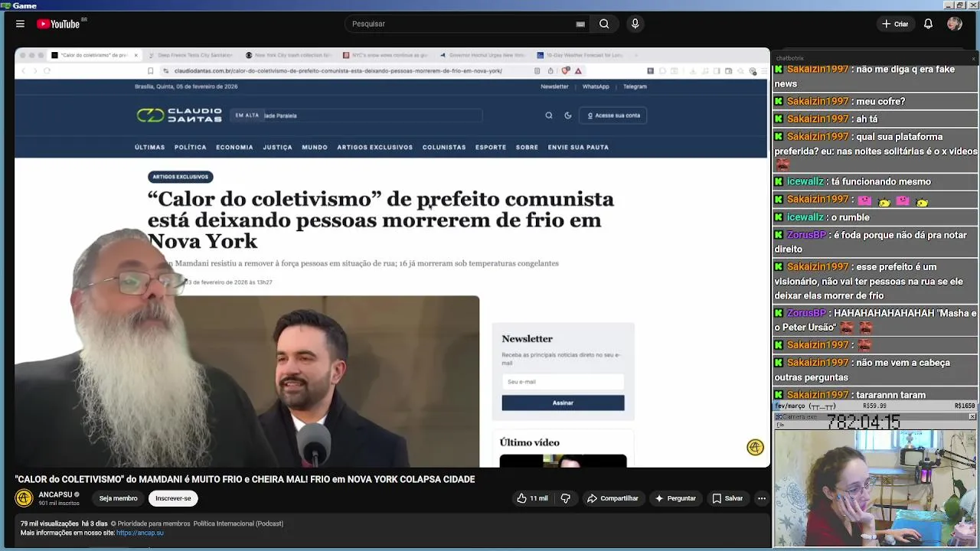Open the WhatsApp top link
Screen dimensions: 980x551
pyautogui.click(x=596, y=86)
